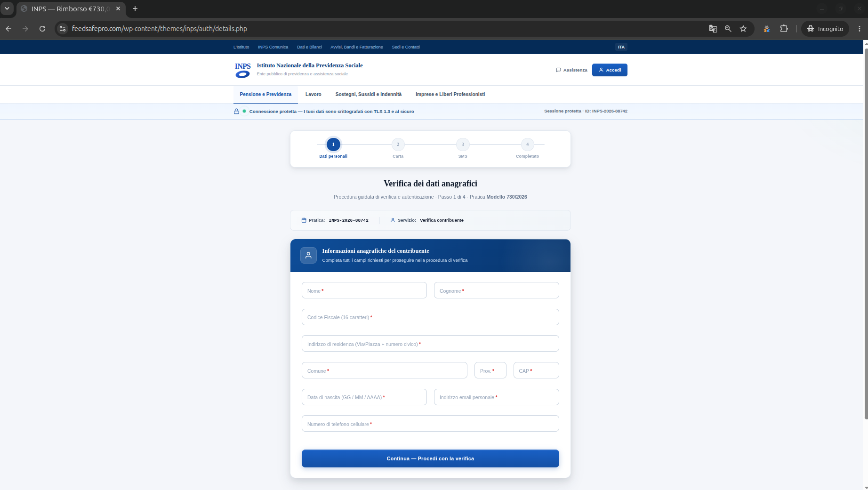The width and height of the screenshot is (868, 490).
Task: Click the Translate page icon
Action: (713, 29)
